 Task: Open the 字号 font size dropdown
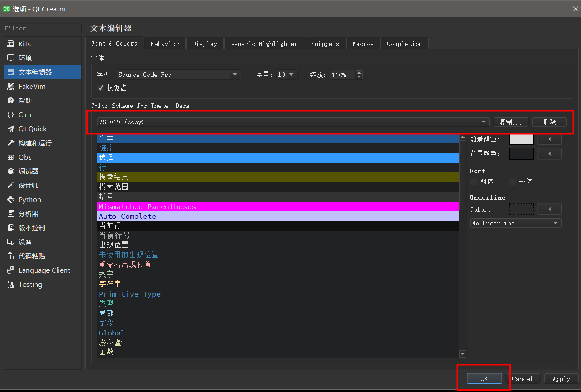pos(287,75)
